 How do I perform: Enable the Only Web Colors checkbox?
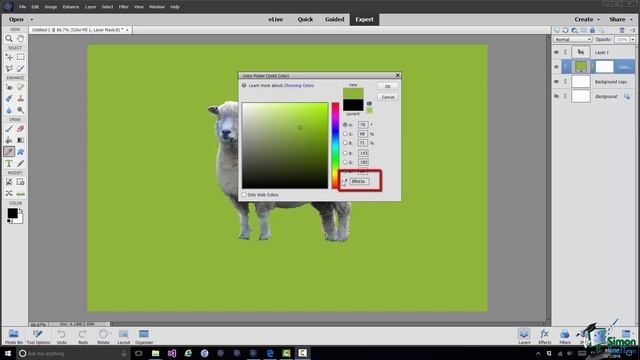click(x=244, y=195)
